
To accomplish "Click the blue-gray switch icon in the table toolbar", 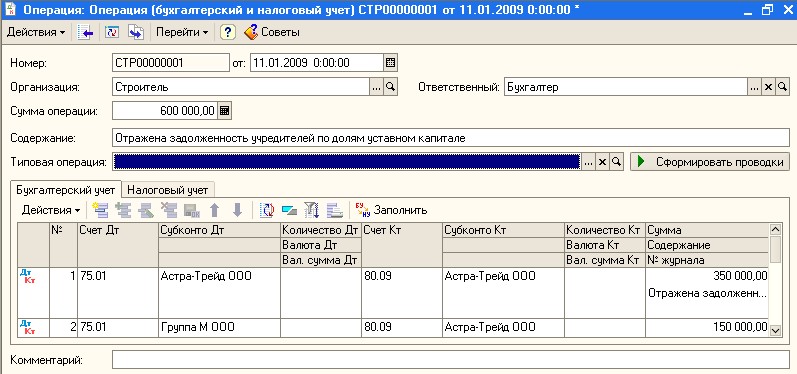I will 289,210.
